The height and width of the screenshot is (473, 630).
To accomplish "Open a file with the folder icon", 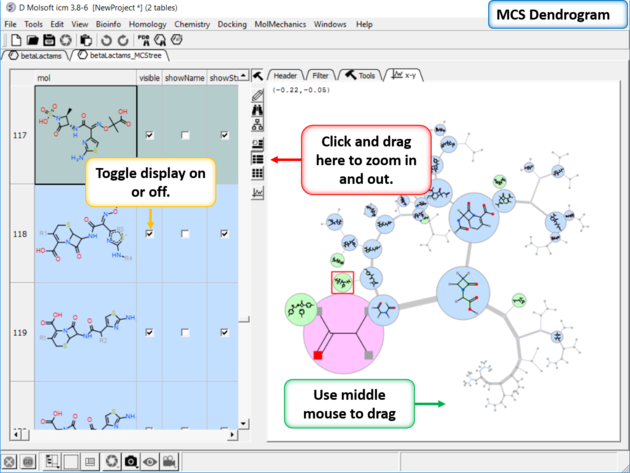I will tap(32, 39).
